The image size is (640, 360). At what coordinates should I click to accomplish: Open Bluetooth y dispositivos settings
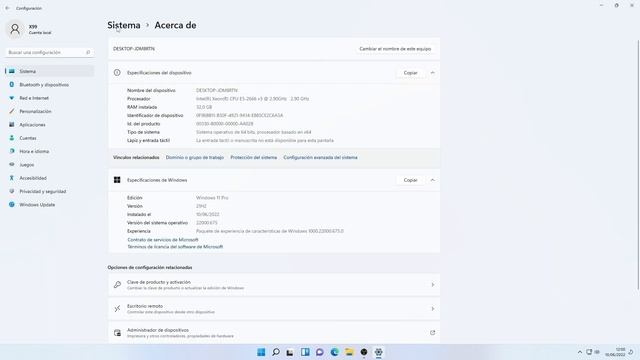click(49, 85)
